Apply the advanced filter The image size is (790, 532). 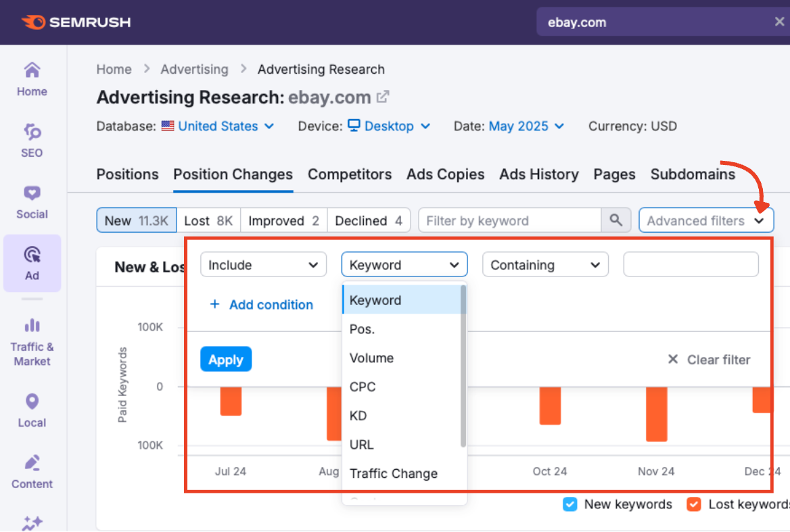click(x=226, y=359)
